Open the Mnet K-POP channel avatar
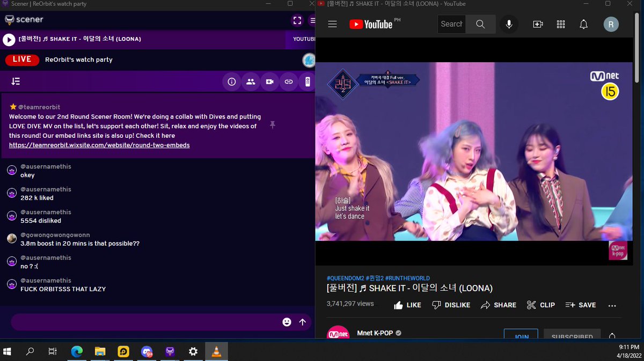This screenshot has width=644, height=361. (338, 332)
